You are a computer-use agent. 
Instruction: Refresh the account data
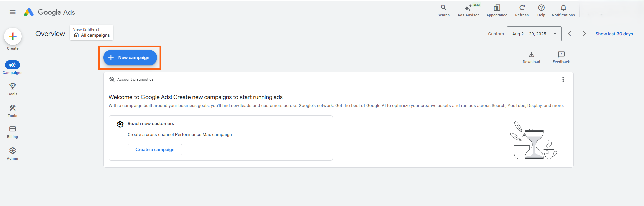pos(522,10)
